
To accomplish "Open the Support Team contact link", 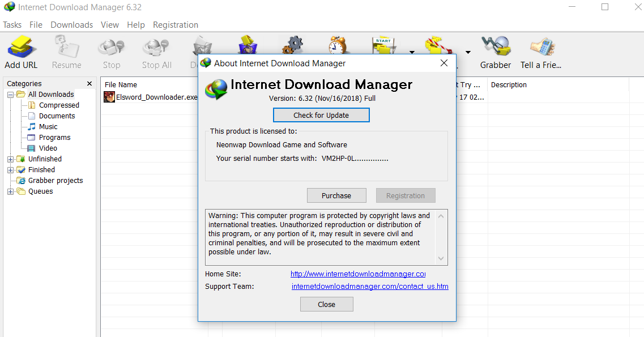I will (x=370, y=286).
